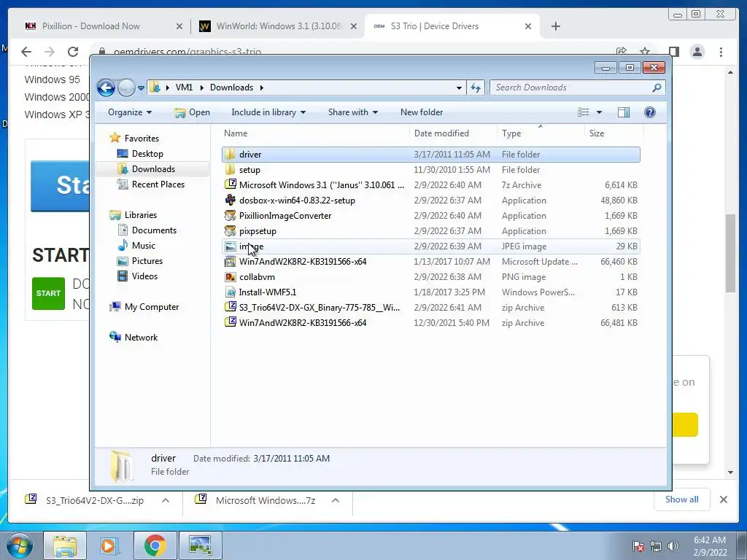
Task: Open a new Chrome tab
Action: [555, 26]
